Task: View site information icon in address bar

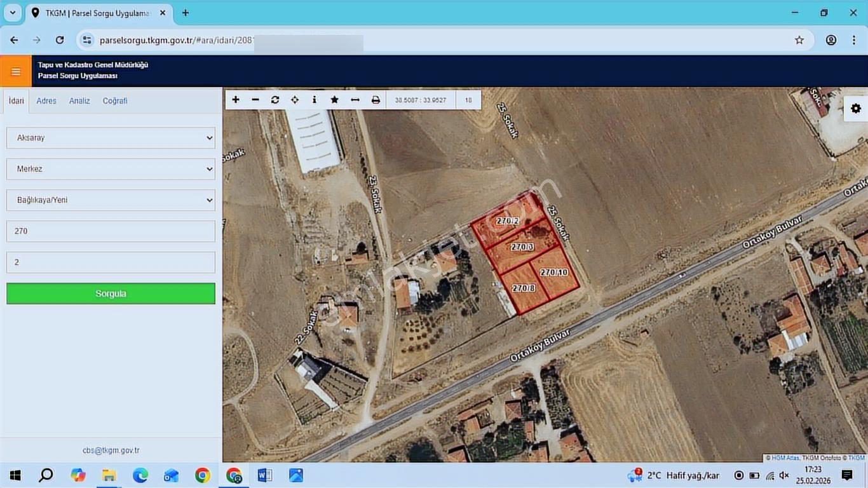Action: [x=88, y=40]
